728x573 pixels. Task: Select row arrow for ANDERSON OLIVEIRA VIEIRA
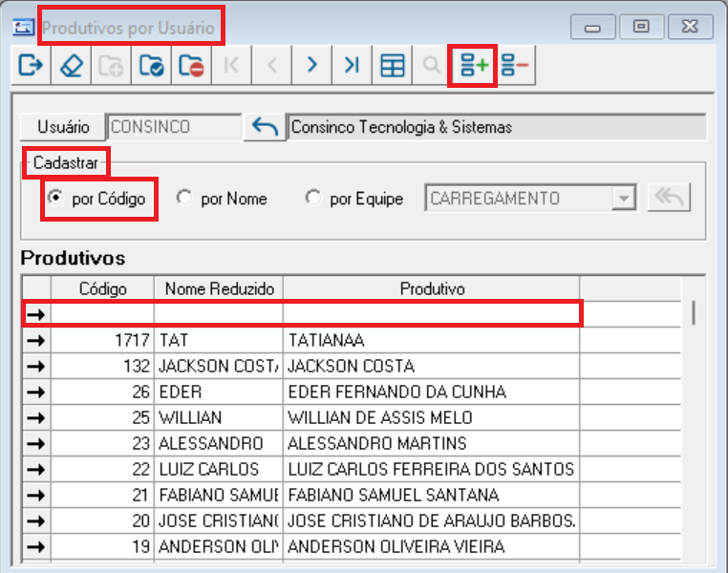(x=36, y=547)
